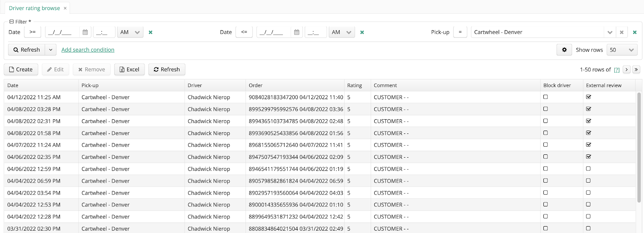The height and width of the screenshot is (233, 644).
Task: Open filter settings gear button
Action: point(564,50)
